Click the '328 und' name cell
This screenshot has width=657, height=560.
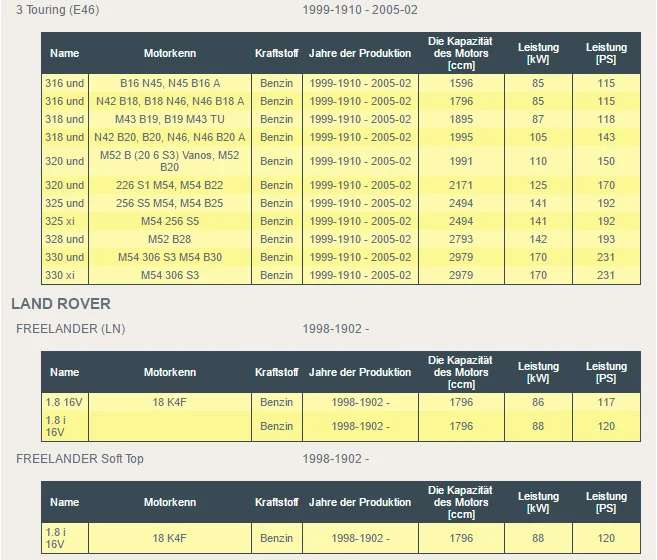(x=65, y=239)
